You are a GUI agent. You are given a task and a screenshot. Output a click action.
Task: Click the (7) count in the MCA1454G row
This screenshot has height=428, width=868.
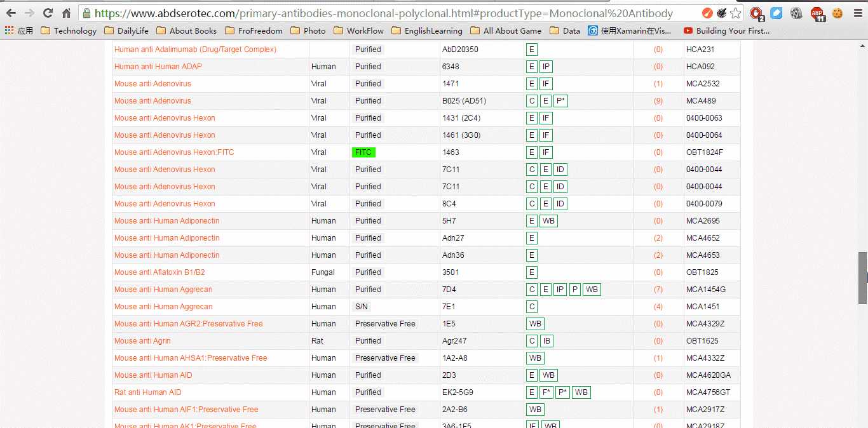pyautogui.click(x=658, y=290)
